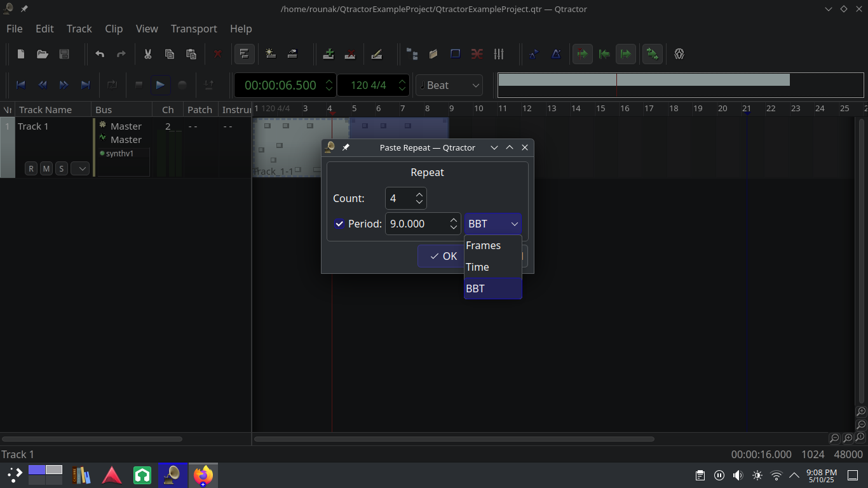Screen dimensions: 868x488
Task: Click the Play transport button
Action: (160, 85)
